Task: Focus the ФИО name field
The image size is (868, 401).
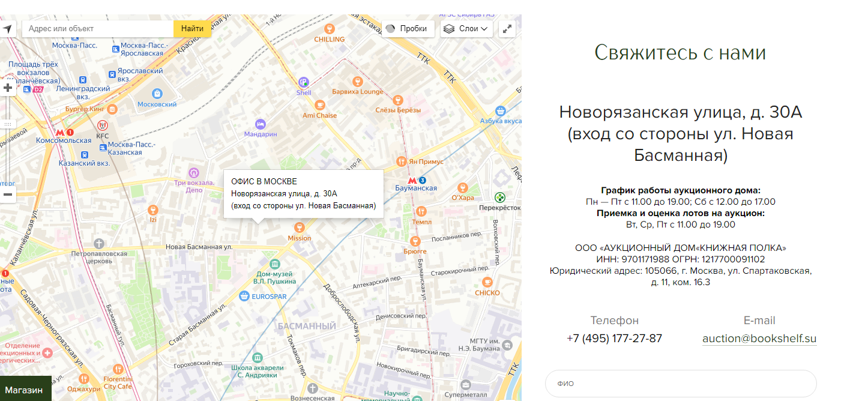Action: (681, 384)
